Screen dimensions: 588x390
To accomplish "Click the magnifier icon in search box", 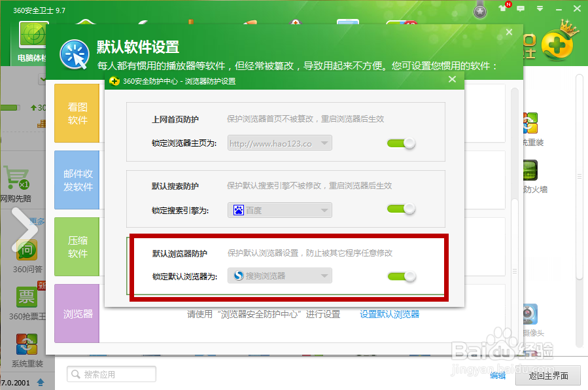I will [x=76, y=374].
